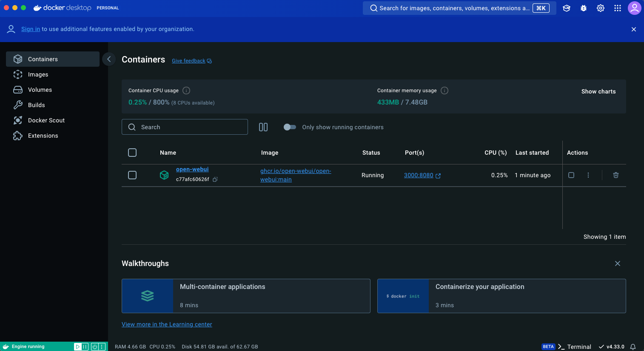Viewport: 644px width, 351px height.
Task: Open the Learning center graduation cap icon
Action: point(567,8)
